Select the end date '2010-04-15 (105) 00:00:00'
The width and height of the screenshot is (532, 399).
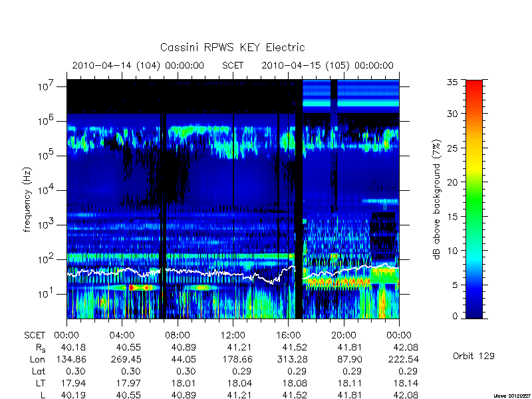click(x=327, y=65)
